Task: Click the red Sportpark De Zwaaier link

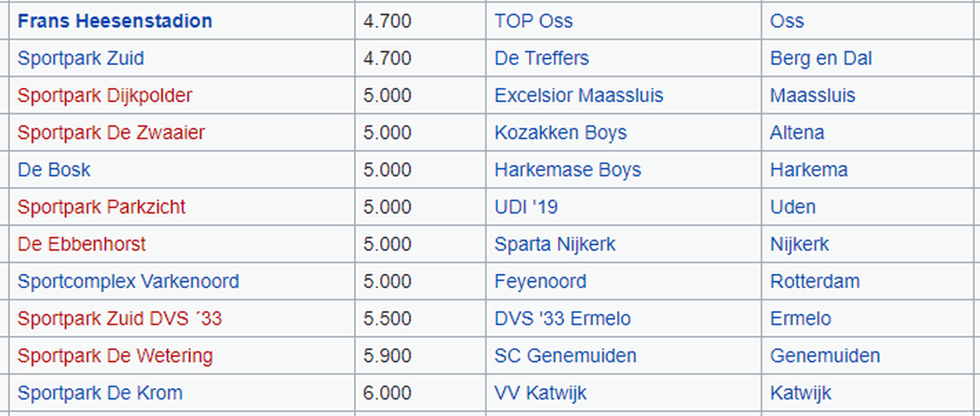Action: click(111, 133)
